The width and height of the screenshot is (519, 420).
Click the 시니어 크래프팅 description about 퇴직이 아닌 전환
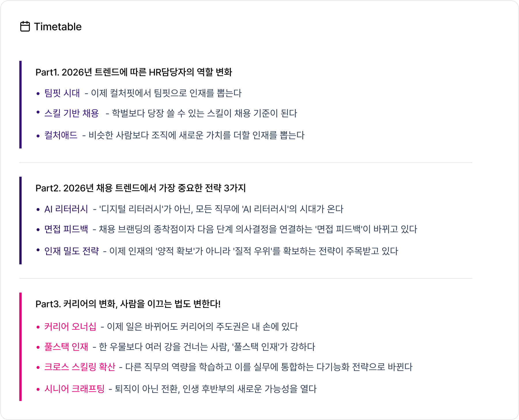click(x=216, y=389)
